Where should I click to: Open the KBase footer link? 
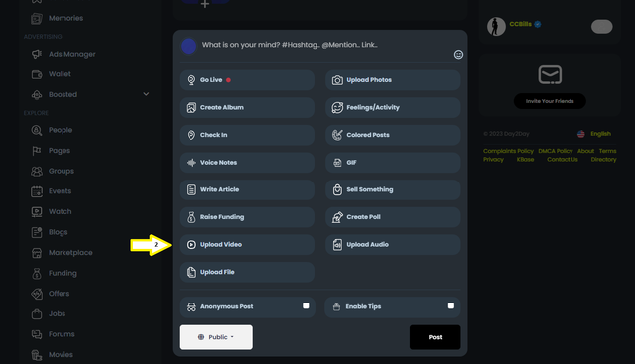pos(525,160)
